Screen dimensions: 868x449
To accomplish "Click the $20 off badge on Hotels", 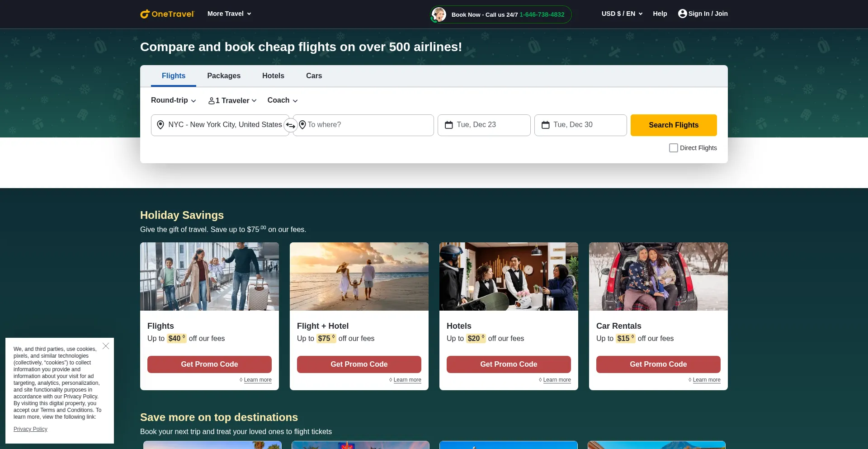I will click(x=476, y=338).
